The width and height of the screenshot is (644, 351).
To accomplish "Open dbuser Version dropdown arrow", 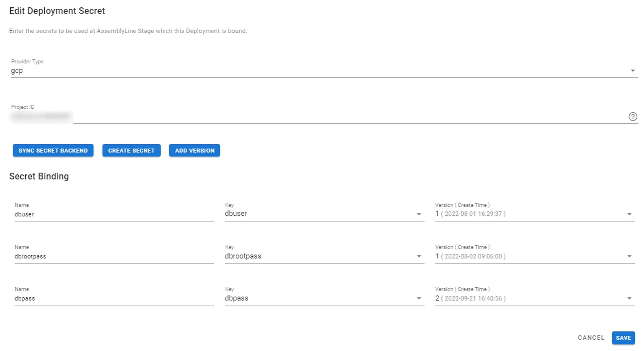I will tap(629, 214).
